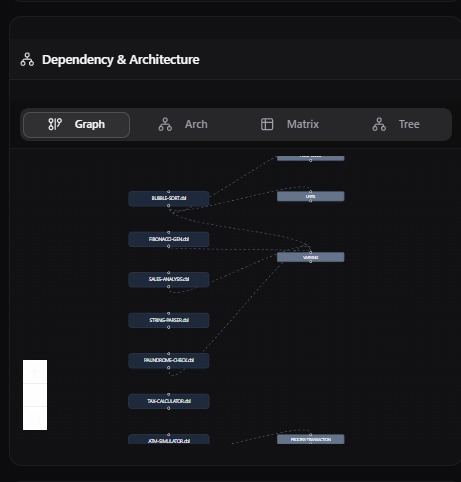Fit the graph view with bottom control

pos(35,418)
